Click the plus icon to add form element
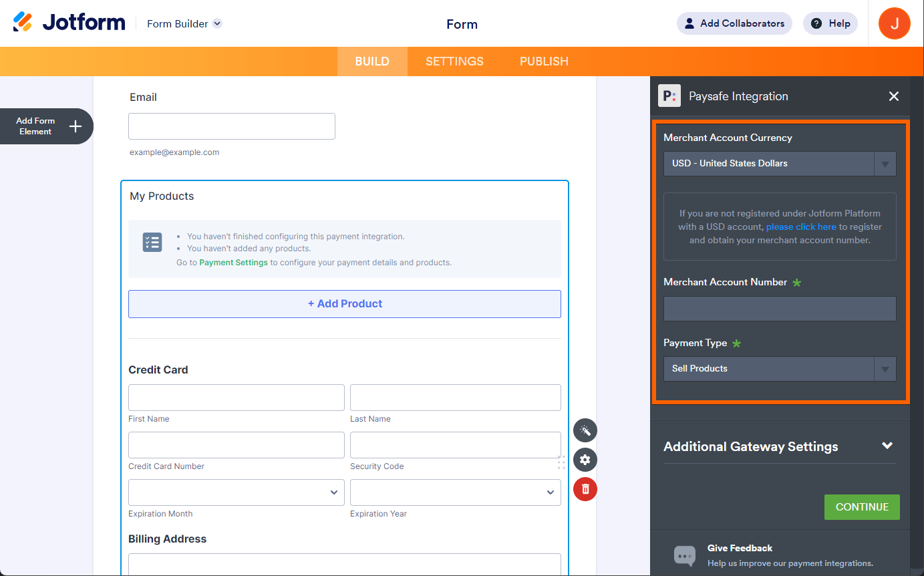The height and width of the screenshot is (576, 924). pyautogui.click(x=75, y=126)
